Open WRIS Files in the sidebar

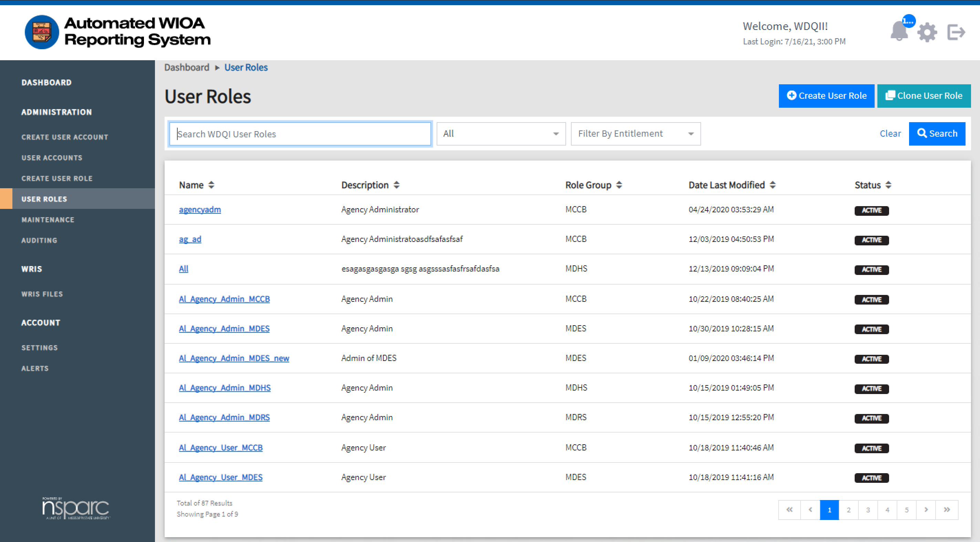pos(42,294)
